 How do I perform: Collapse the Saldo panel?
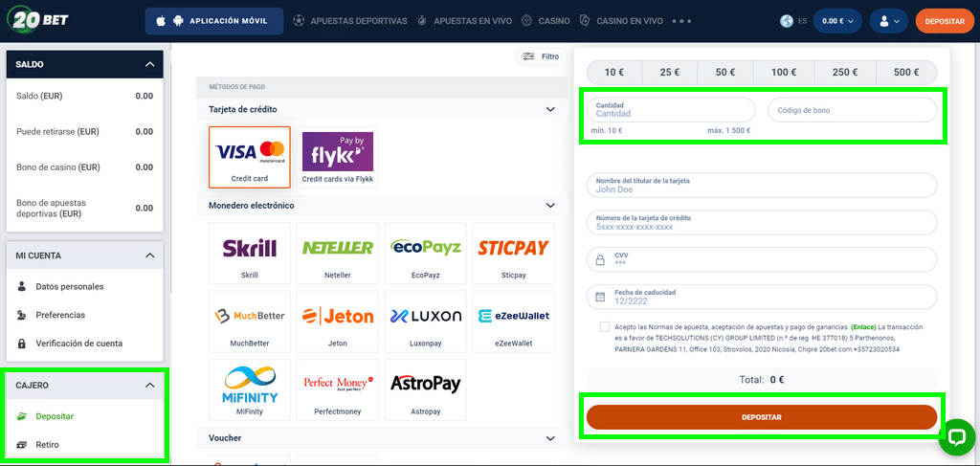point(149,64)
